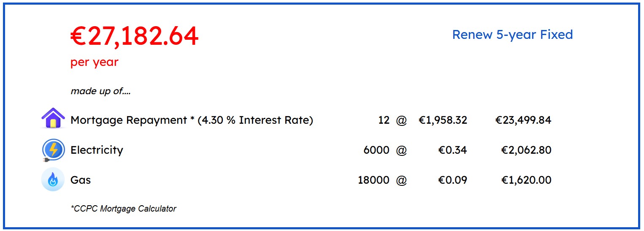Click the 12 payments count in mortgage row
This screenshot has height=231, width=644.
pos(384,120)
